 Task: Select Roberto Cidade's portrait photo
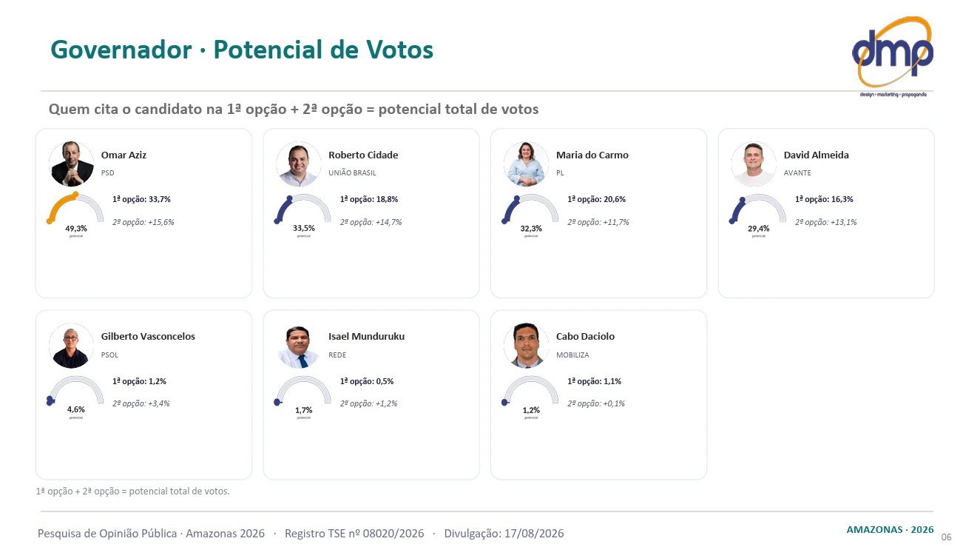(299, 164)
